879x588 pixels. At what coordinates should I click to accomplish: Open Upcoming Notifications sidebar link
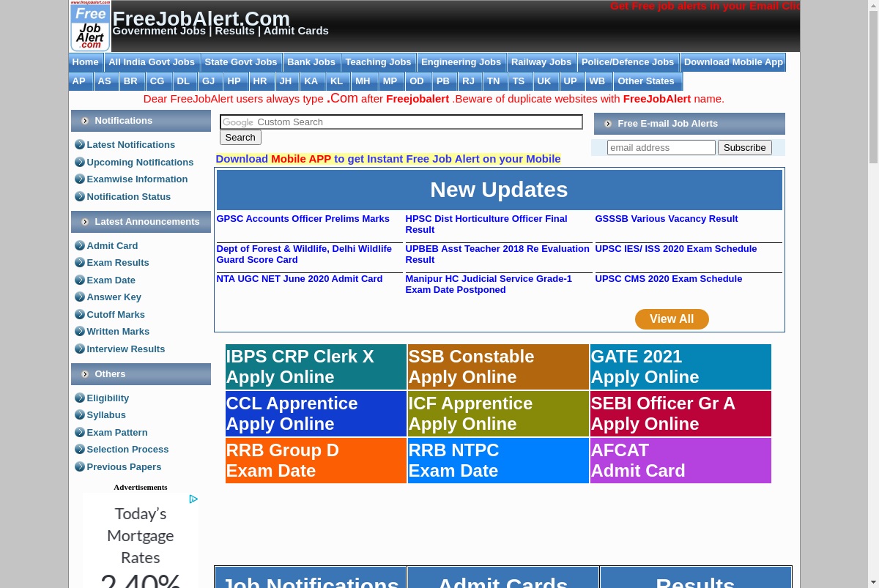[140, 163]
